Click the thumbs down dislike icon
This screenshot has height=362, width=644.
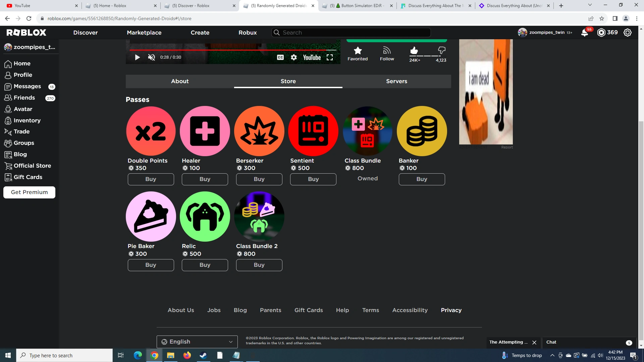pos(441,51)
